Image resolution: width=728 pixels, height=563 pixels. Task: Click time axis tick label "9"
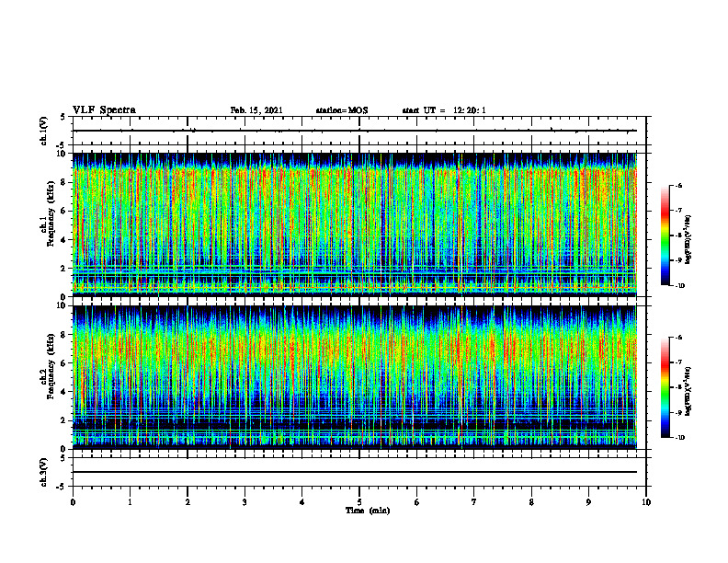point(588,502)
